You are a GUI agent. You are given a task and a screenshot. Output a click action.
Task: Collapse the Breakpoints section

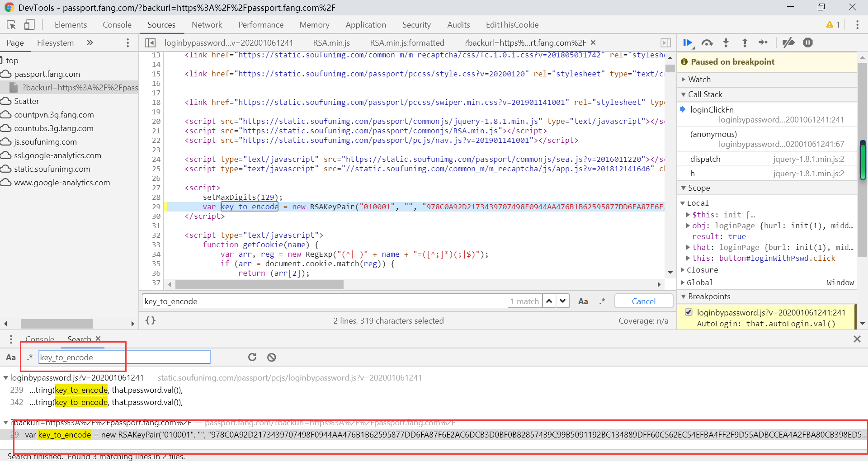point(684,296)
